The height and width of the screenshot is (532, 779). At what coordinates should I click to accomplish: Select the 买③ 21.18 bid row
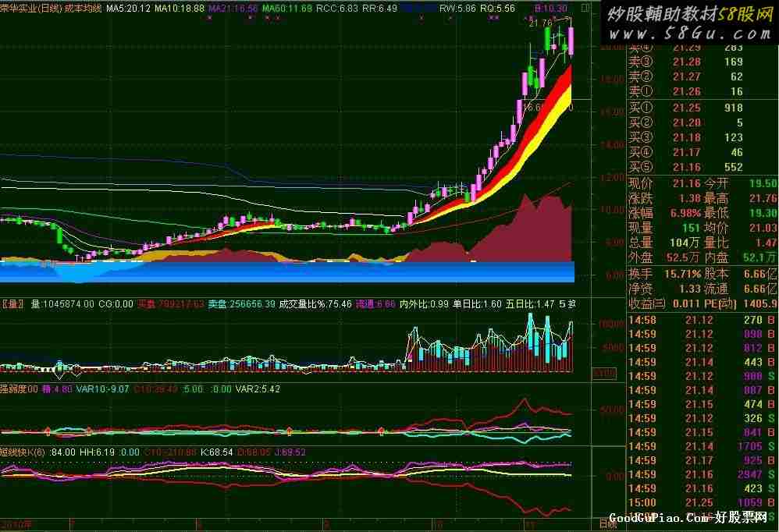pos(685,137)
